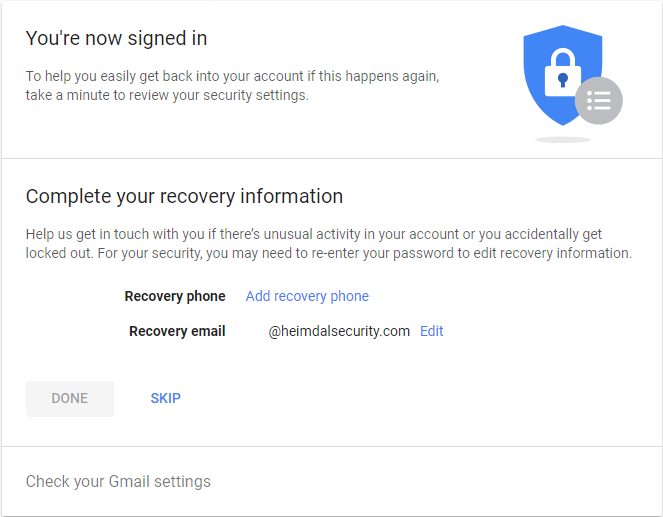The width and height of the screenshot is (663, 517).
Task: Expand the Check your Gmail settings section
Action: (118, 481)
